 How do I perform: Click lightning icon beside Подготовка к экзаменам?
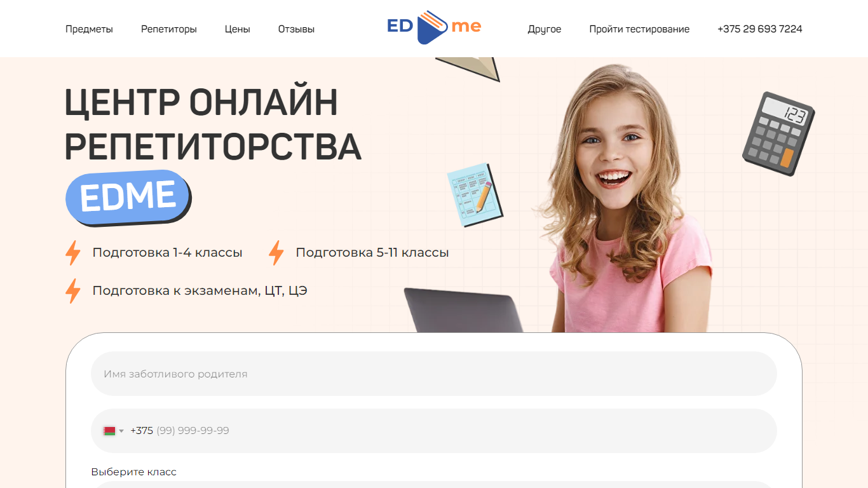coord(73,291)
